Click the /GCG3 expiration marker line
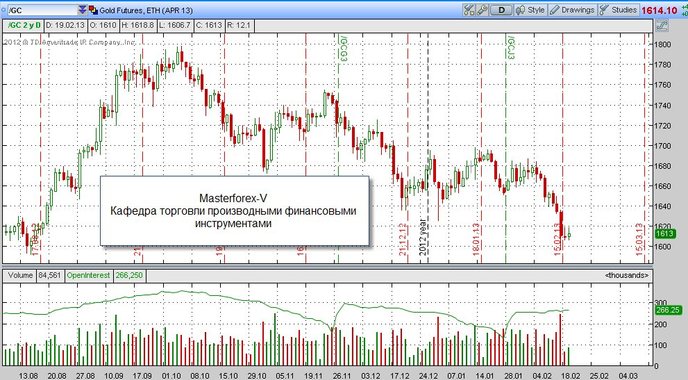The height and width of the screenshot is (380, 688). coord(338,149)
